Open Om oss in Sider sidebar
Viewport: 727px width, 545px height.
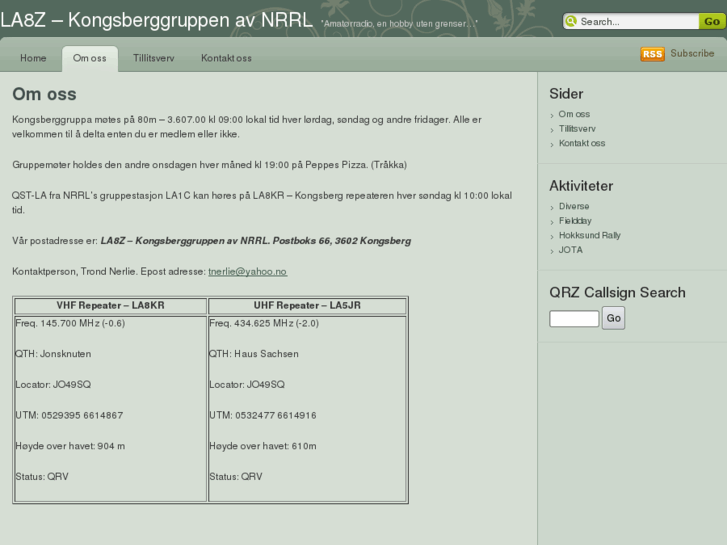(x=574, y=114)
